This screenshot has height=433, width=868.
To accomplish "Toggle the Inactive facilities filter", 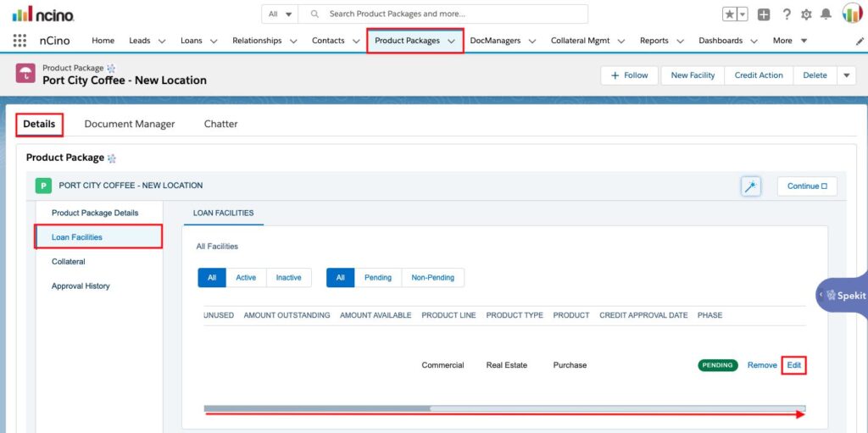I will (x=288, y=277).
